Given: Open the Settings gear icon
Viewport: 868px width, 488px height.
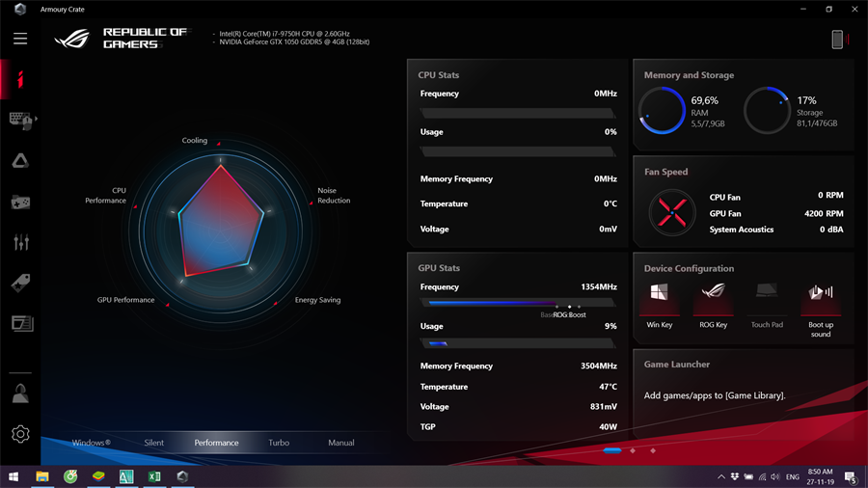Looking at the screenshot, I should 20,434.
